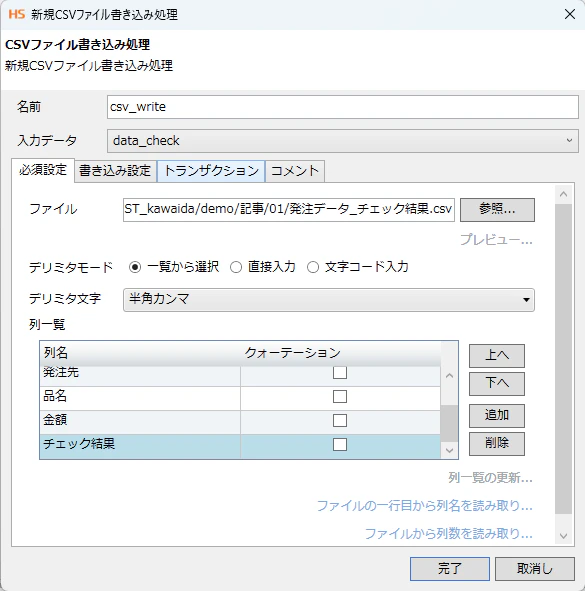Enable quotation checkbox for 金額 column
585x591 pixels.
340,420
